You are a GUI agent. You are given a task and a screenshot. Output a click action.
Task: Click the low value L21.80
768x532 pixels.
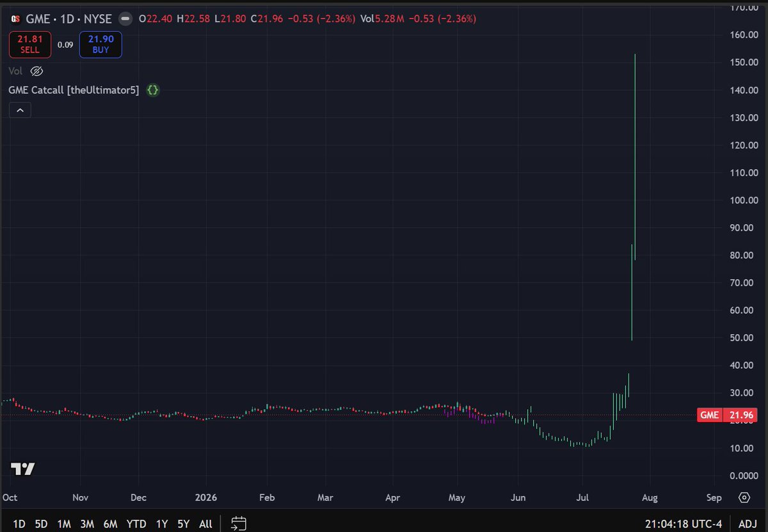232,19
